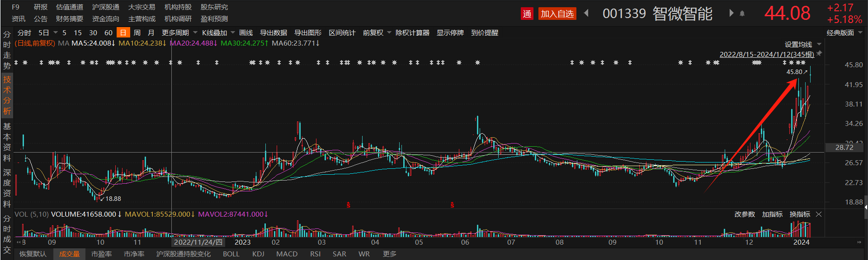868x260 pixels.
Task: Go to next stock with right arrow
Action: pos(731,13)
